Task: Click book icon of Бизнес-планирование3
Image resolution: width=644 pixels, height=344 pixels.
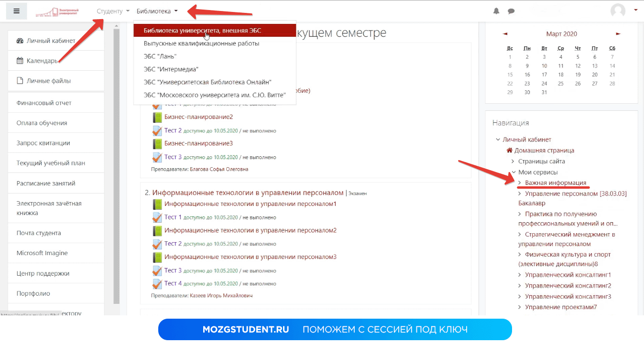Action: [x=157, y=143]
